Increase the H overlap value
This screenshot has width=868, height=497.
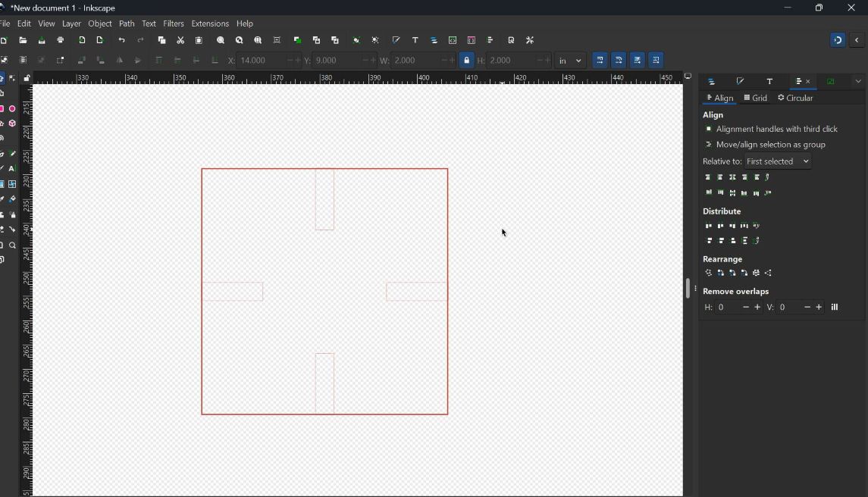[757, 307]
